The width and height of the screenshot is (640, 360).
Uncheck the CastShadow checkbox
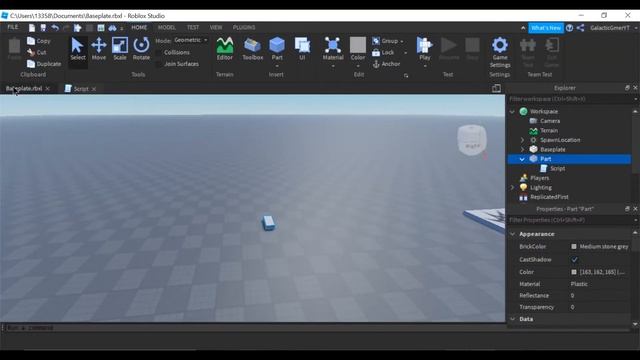[574, 260]
